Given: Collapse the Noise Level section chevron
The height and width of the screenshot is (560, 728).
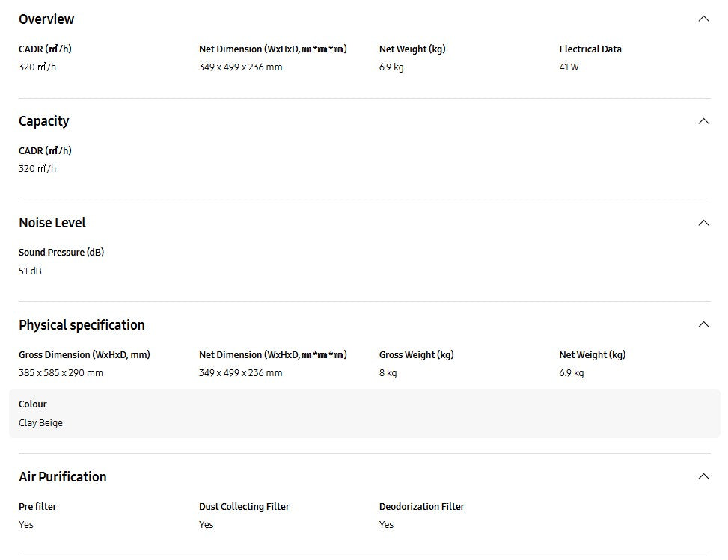Looking at the screenshot, I should pyautogui.click(x=703, y=223).
